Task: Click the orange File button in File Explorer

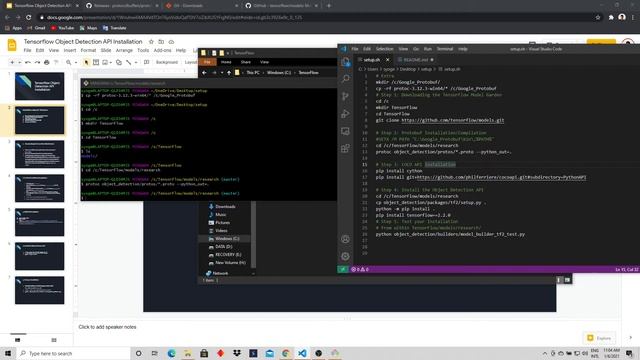Action: pos(207,62)
